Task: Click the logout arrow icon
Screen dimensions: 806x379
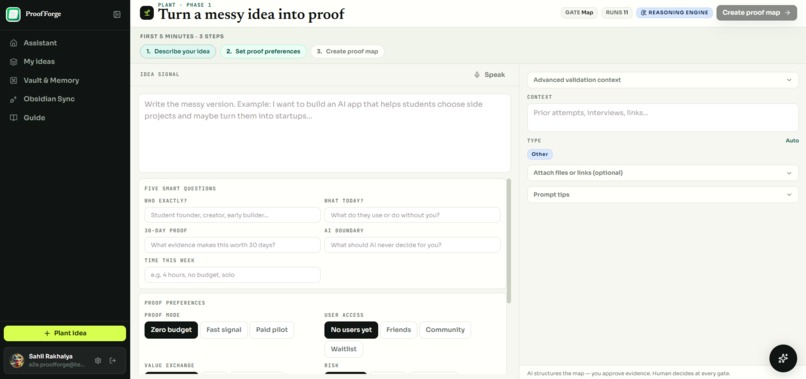Action: pos(113,360)
